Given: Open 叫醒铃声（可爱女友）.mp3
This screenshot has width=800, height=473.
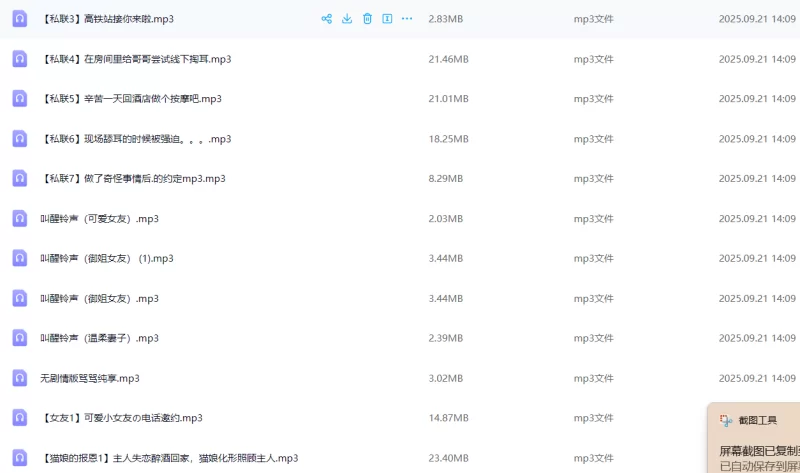Looking at the screenshot, I should pyautogui.click(x=99, y=219).
